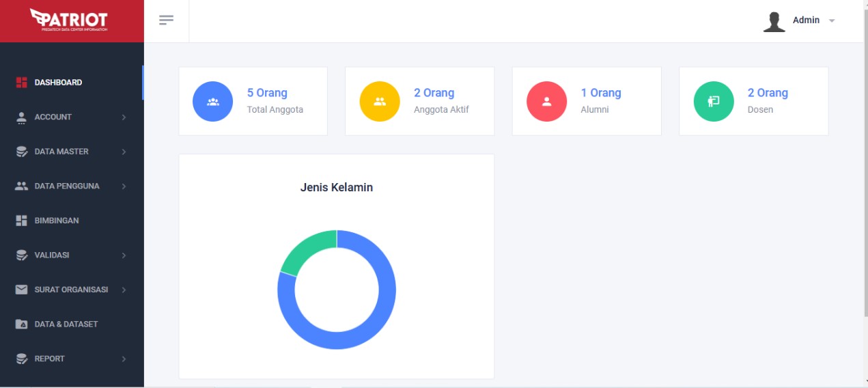Click the yellow Anggota Aktif icon

[x=380, y=102]
